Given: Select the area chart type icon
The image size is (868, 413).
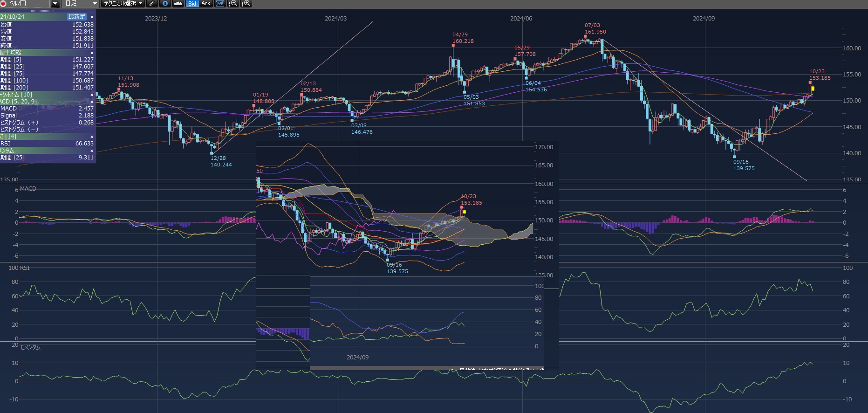Looking at the screenshot, I should click(178, 3).
